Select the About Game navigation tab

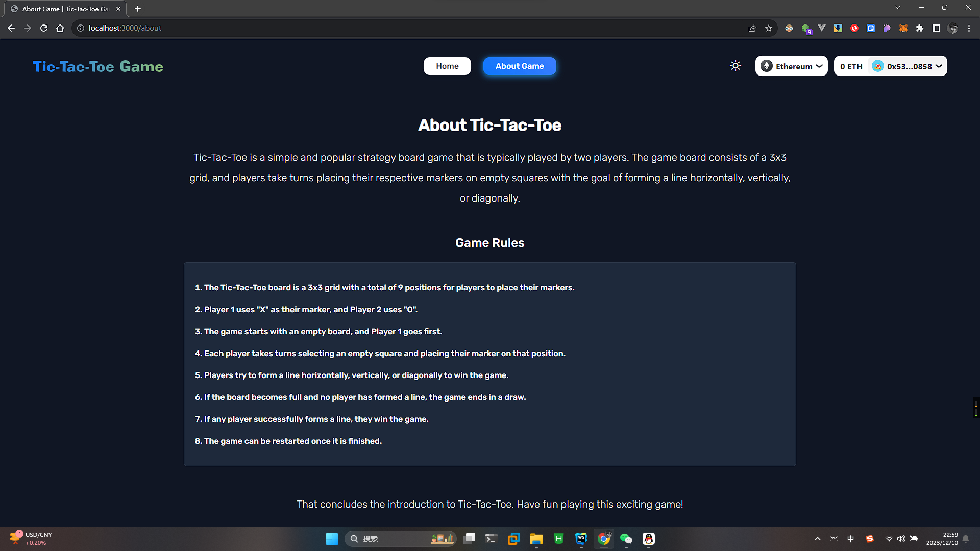pos(519,66)
